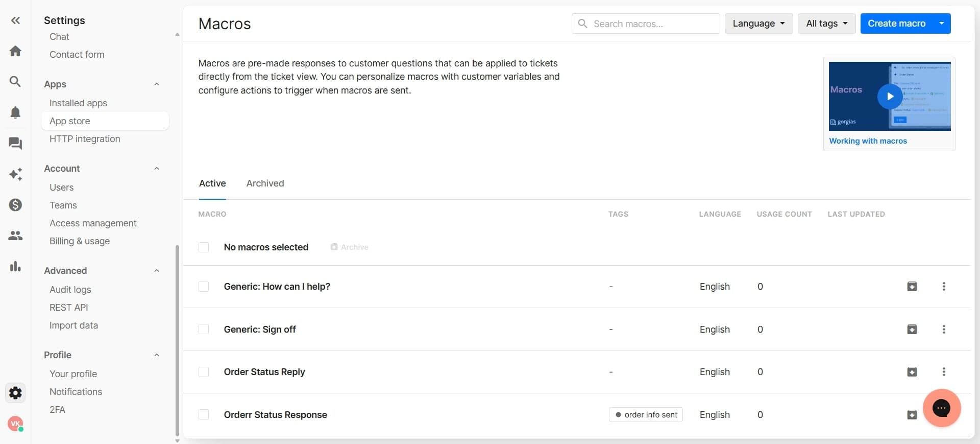Focus the Search macros input field
Image resolution: width=980 pixels, height=444 pixels.
(646, 24)
